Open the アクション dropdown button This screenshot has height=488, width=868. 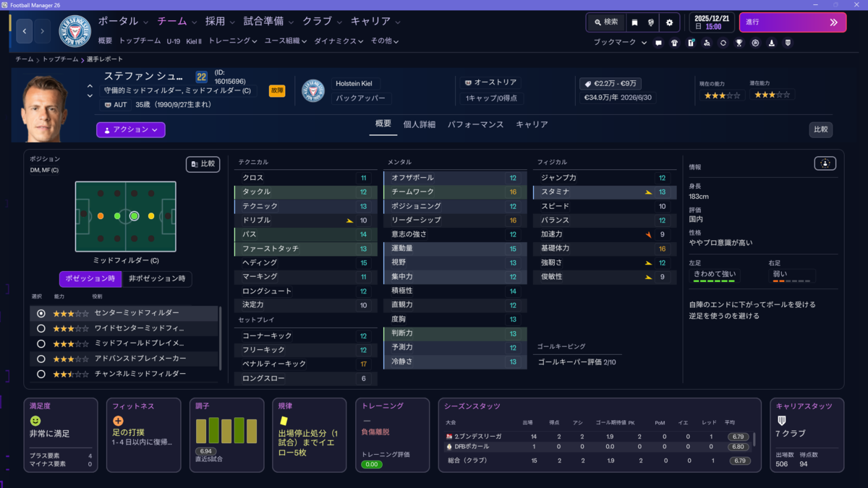tap(131, 129)
